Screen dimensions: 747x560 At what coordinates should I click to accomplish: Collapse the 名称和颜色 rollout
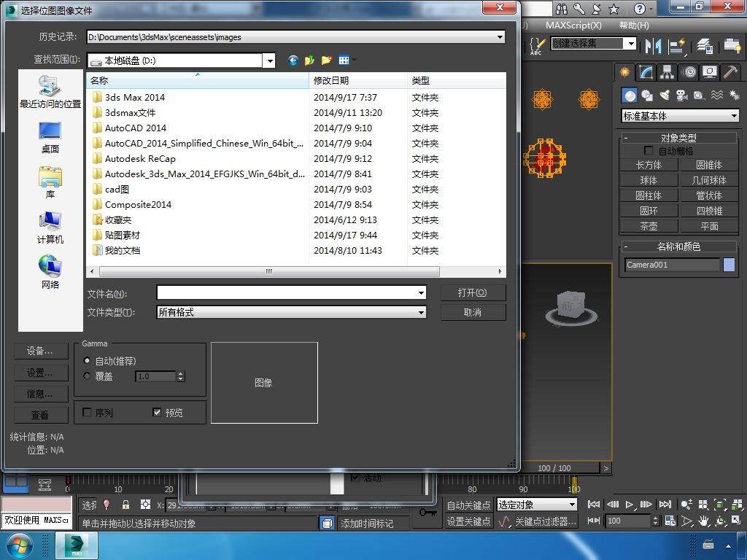pos(678,246)
